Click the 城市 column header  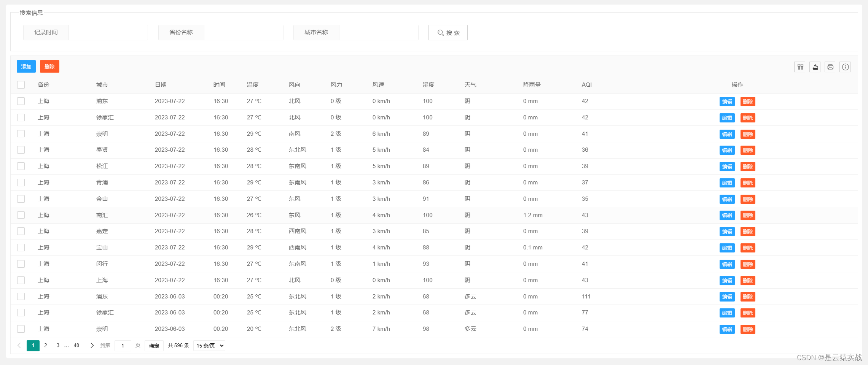(102, 85)
